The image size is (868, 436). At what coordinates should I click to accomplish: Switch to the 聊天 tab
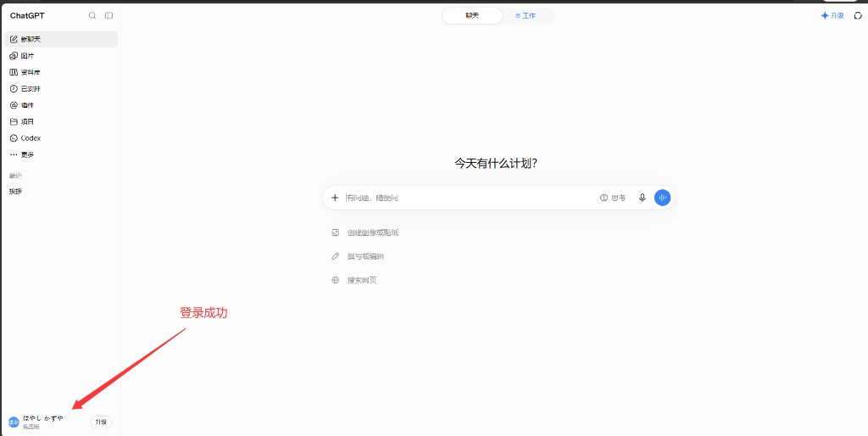(x=472, y=15)
